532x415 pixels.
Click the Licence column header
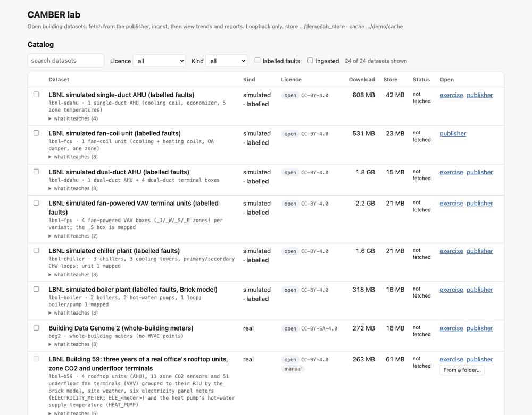tap(291, 80)
